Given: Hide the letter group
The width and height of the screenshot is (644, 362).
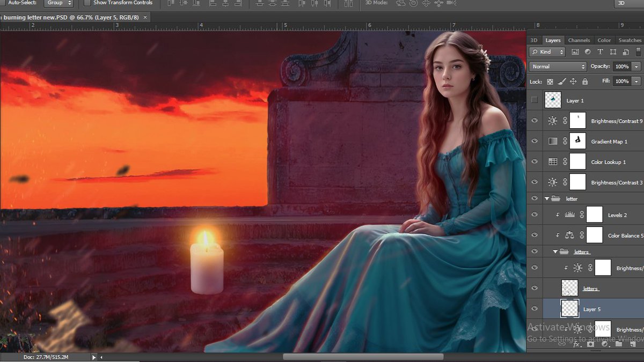Looking at the screenshot, I should [535, 198].
